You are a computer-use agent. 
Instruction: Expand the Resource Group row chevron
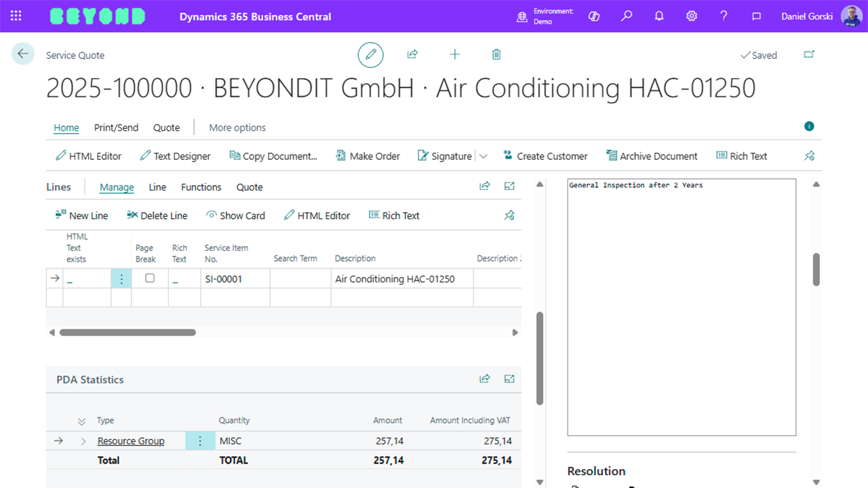[x=83, y=441]
